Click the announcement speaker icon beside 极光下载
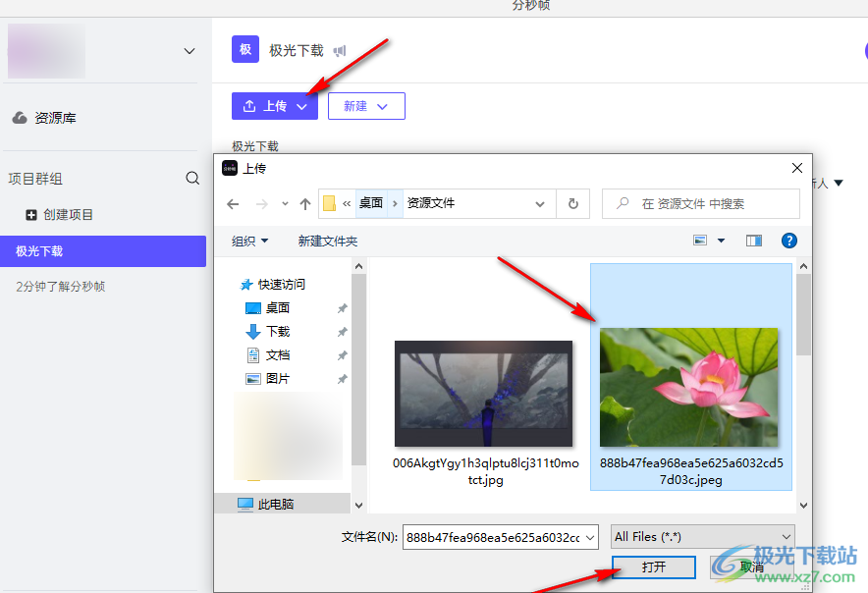Screen dimensions: 868x593 [x=340, y=51]
